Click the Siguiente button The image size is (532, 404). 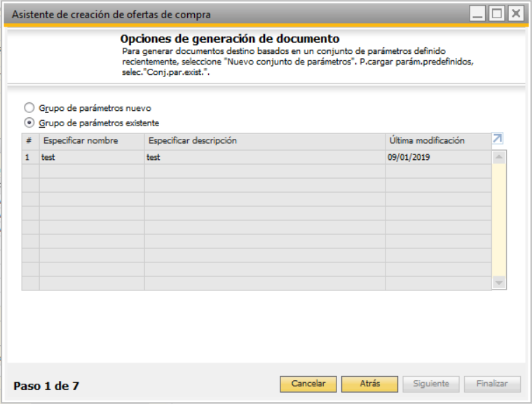coord(431,384)
